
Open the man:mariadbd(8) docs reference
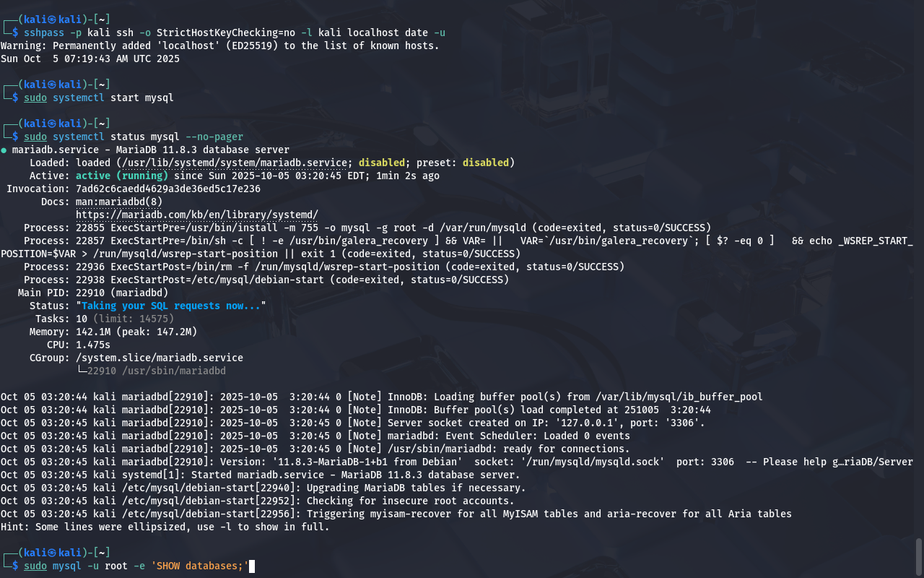118,202
